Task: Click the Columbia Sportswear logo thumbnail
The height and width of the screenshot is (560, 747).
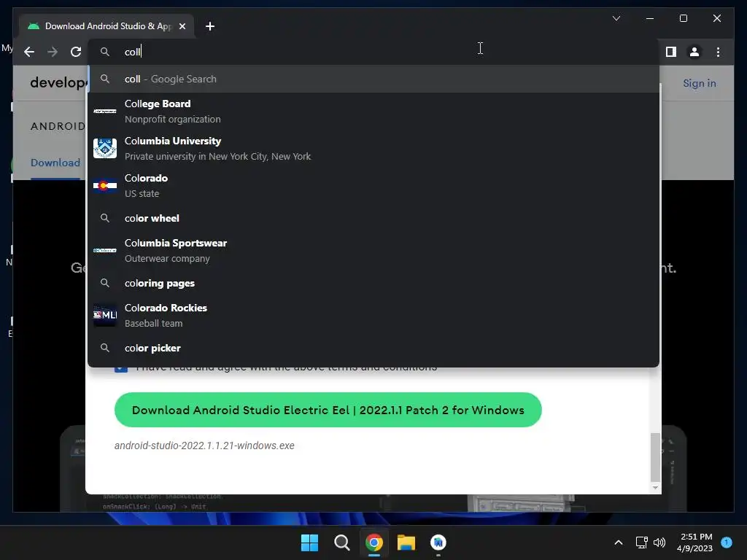Action: [105, 250]
